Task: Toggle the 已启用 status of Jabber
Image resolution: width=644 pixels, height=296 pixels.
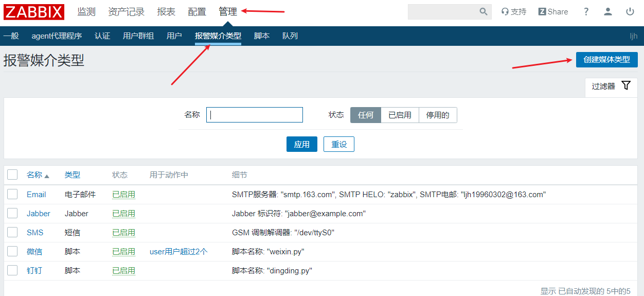Action: [x=124, y=213]
